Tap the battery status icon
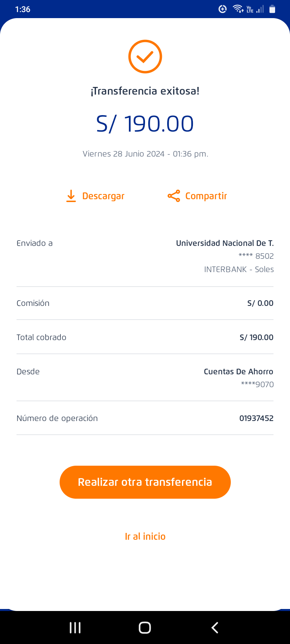The width and height of the screenshot is (290, 644). pyautogui.click(x=272, y=9)
